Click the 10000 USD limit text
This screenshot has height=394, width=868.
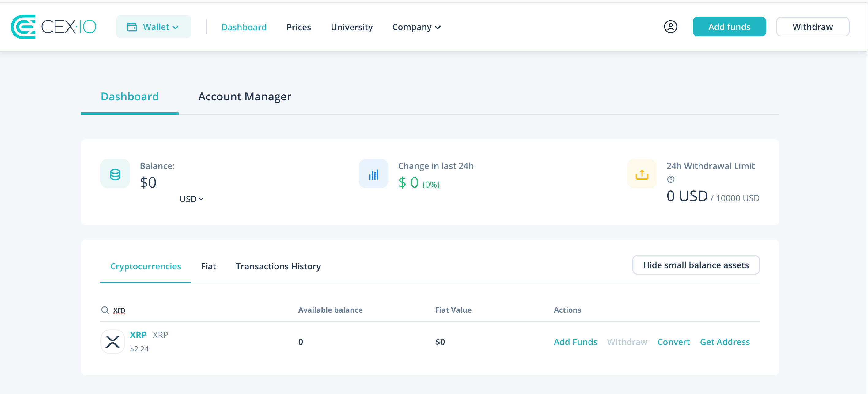[x=737, y=198]
